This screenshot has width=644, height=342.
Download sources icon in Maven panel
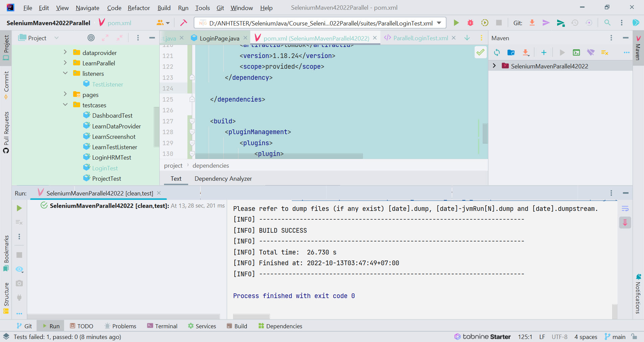(526, 53)
